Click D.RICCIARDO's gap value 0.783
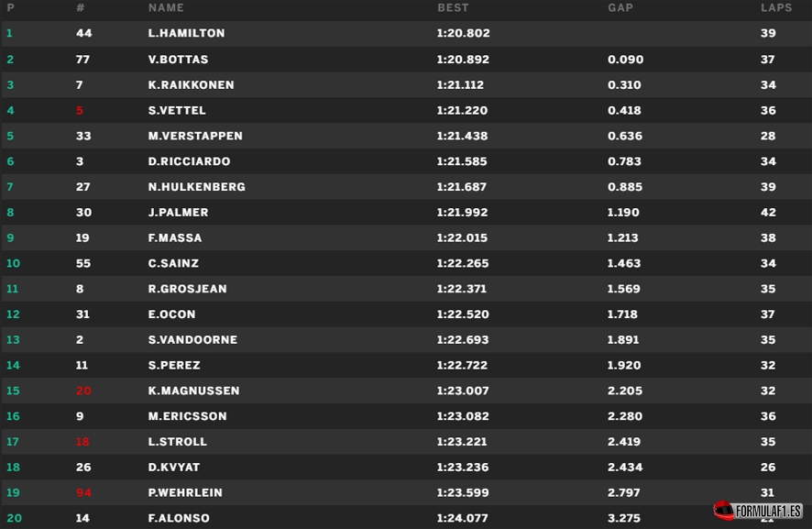This screenshot has width=812, height=529. pyautogui.click(x=625, y=161)
